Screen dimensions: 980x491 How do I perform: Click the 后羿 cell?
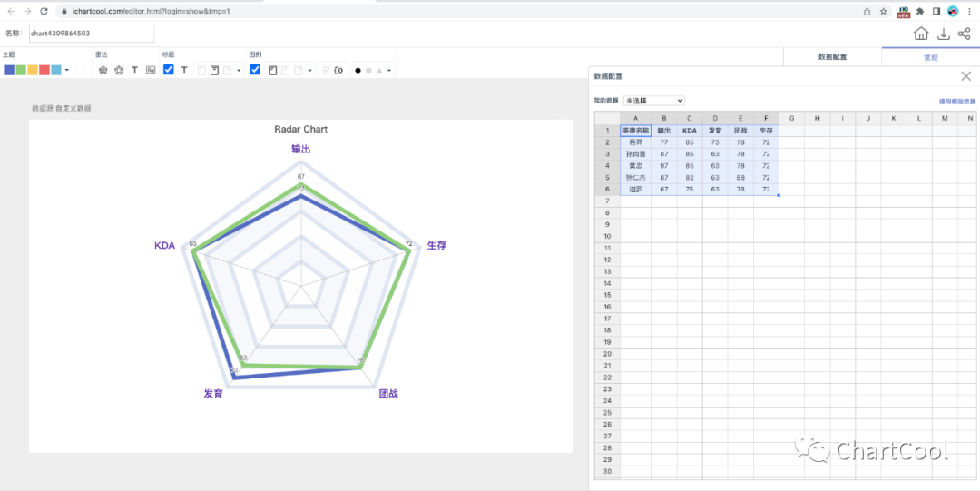[635, 142]
